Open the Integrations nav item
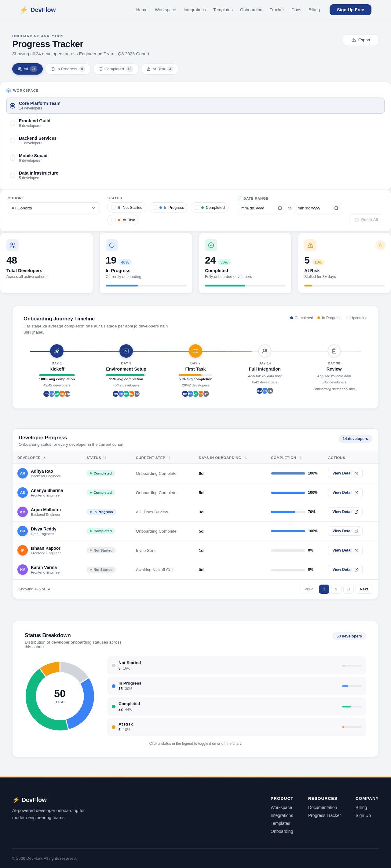 (x=195, y=10)
